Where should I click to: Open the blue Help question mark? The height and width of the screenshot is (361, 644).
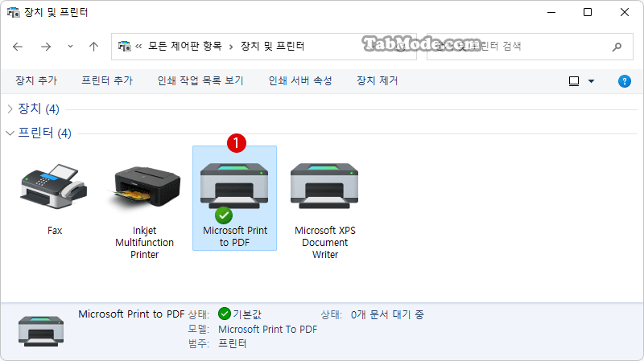[625, 81]
